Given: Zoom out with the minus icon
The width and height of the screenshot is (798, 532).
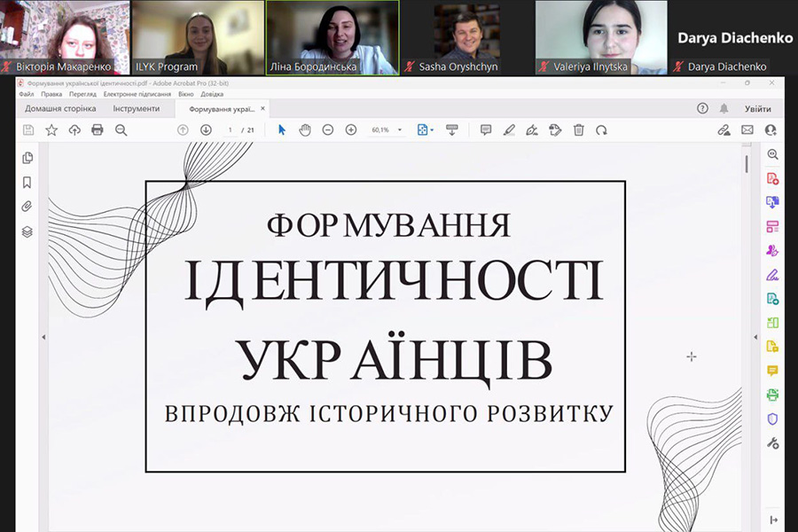Looking at the screenshot, I should pyautogui.click(x=328, y=129).
